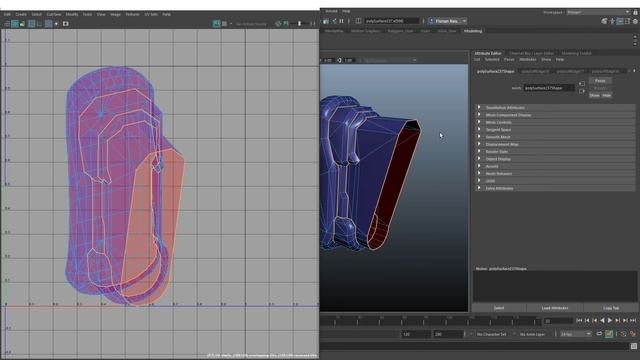The image size is (640, 360).
Task: Select the Modeling shelf tab
Action: tap(473, 31)
